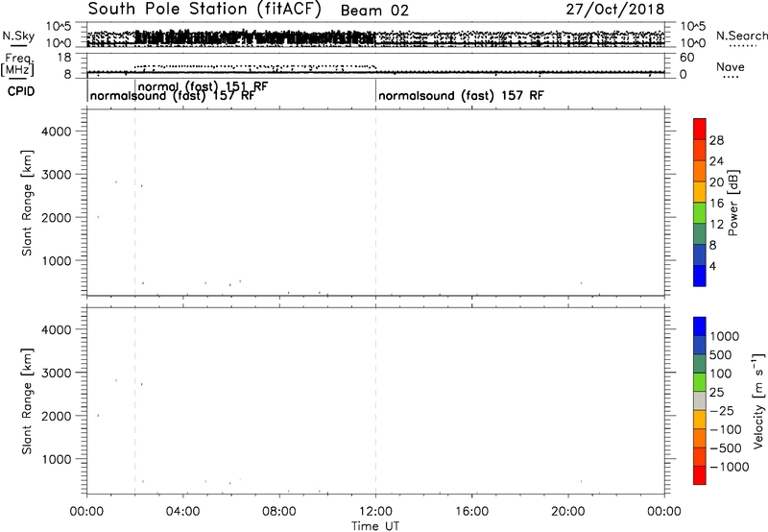Image resolution: width=768 pixels, height=532 pixels.
Task: Click the 'normal (fast) 151 RF' CPID label
Action: 204,85
